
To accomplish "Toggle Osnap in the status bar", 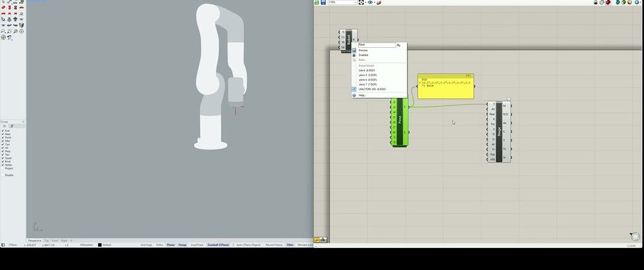I will point(182,245).
